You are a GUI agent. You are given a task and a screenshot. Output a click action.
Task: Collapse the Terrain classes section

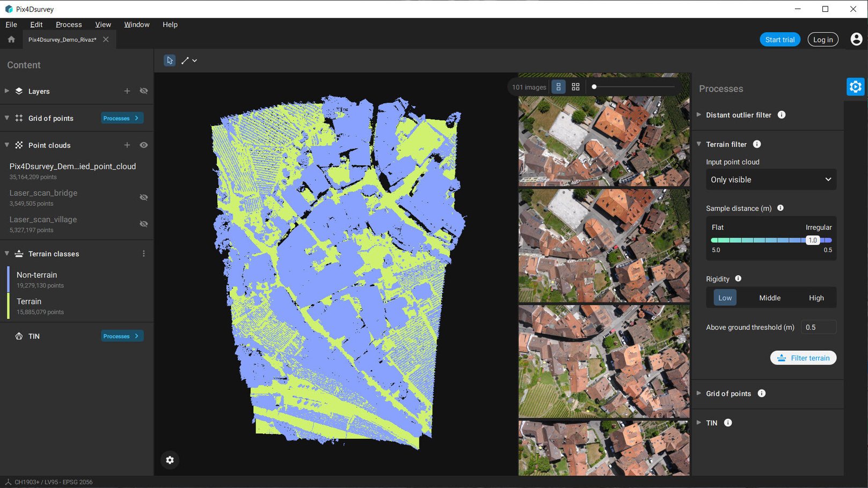6,253
